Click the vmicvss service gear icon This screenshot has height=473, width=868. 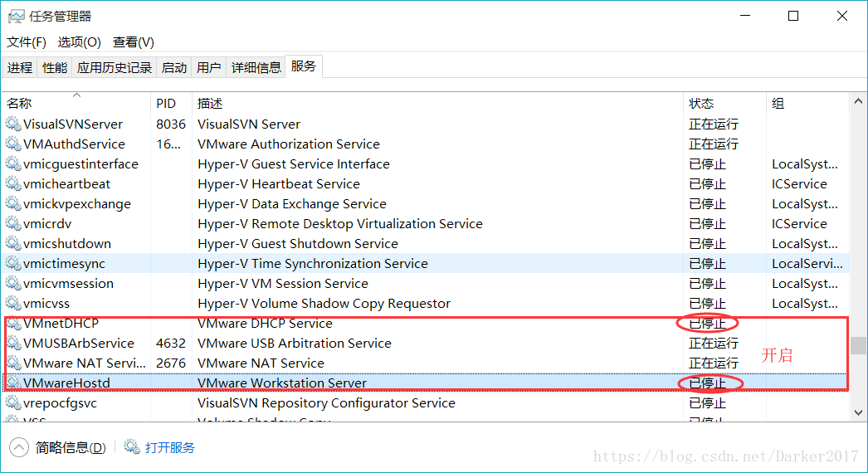13,303
